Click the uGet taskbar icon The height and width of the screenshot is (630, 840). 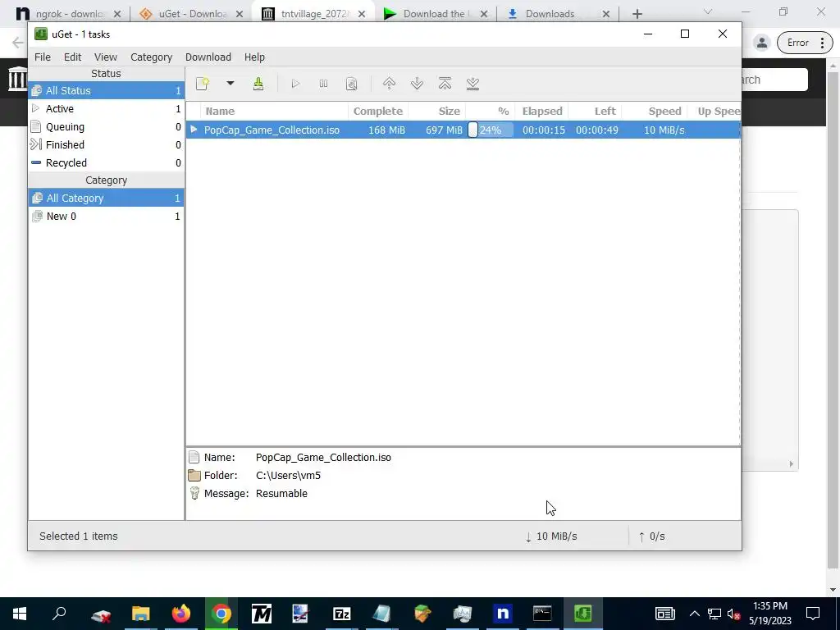point(583,614)
